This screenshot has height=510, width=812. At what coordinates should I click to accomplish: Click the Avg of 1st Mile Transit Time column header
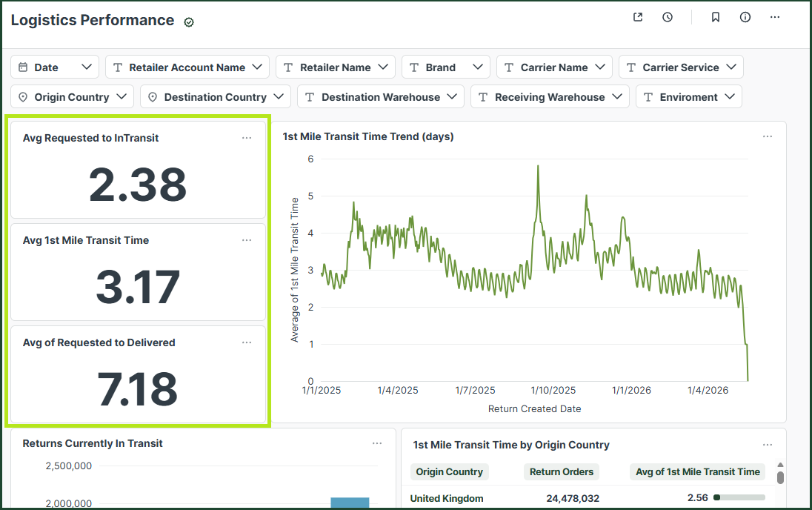coord(698,471)
